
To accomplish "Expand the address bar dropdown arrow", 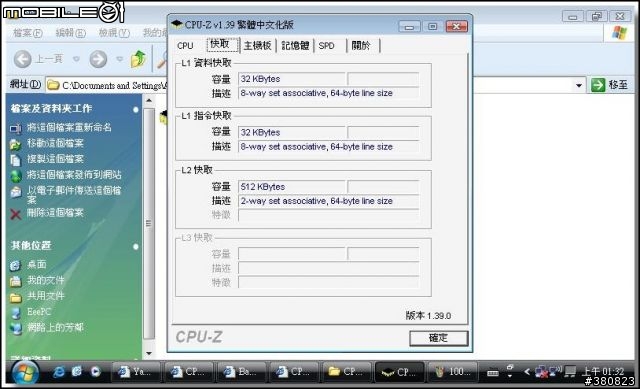I will [579, 85].
